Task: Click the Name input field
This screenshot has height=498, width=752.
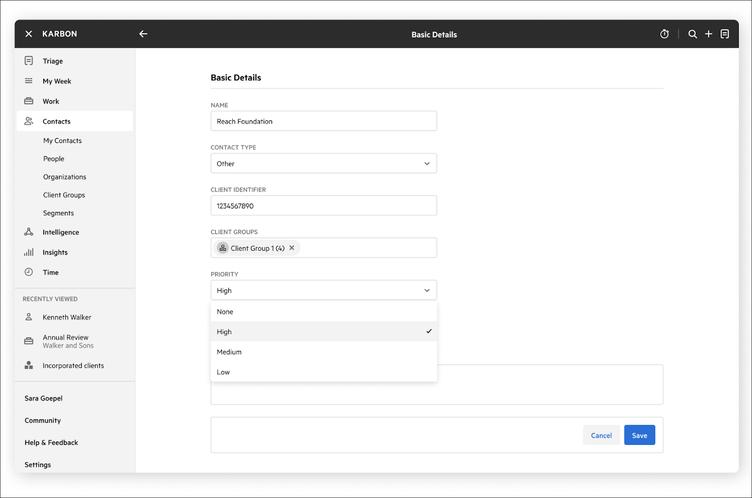Action: 323,121
